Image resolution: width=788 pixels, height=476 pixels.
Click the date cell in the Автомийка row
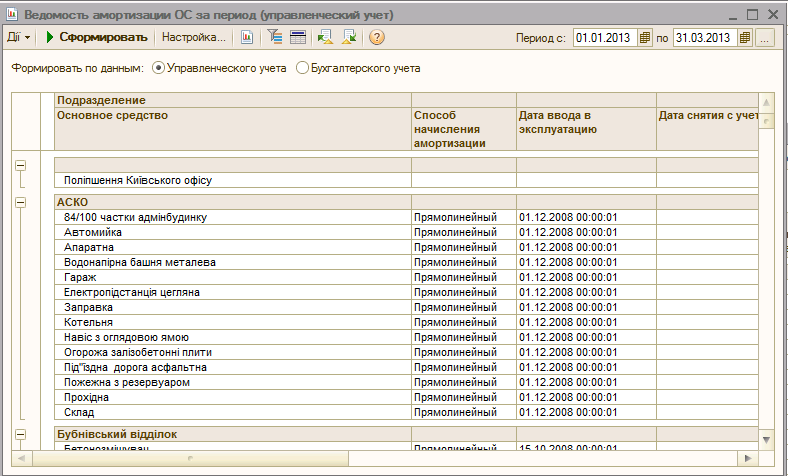pyautogui.click(x=586, y=232)
